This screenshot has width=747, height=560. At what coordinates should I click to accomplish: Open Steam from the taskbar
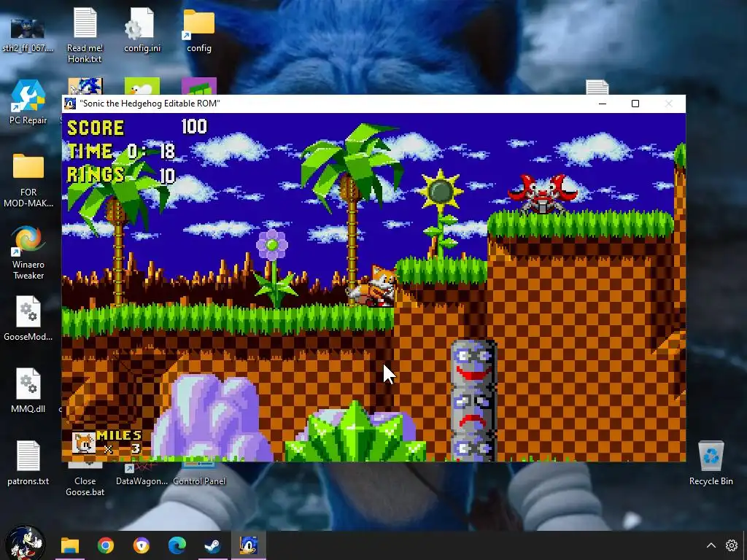pyautogui.click(x=213, y=545)
